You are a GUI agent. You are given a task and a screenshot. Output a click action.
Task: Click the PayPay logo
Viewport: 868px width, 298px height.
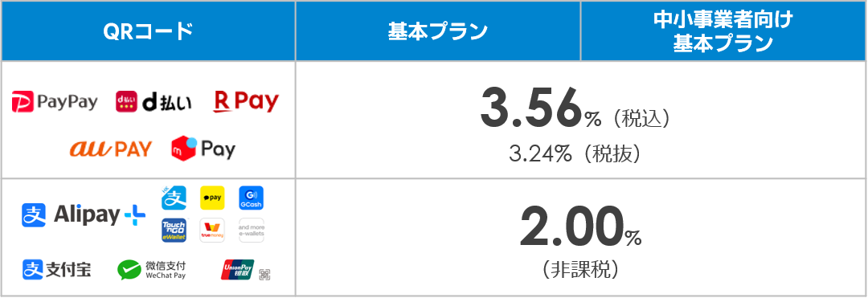pyautogui.click(x=55, y=102)
